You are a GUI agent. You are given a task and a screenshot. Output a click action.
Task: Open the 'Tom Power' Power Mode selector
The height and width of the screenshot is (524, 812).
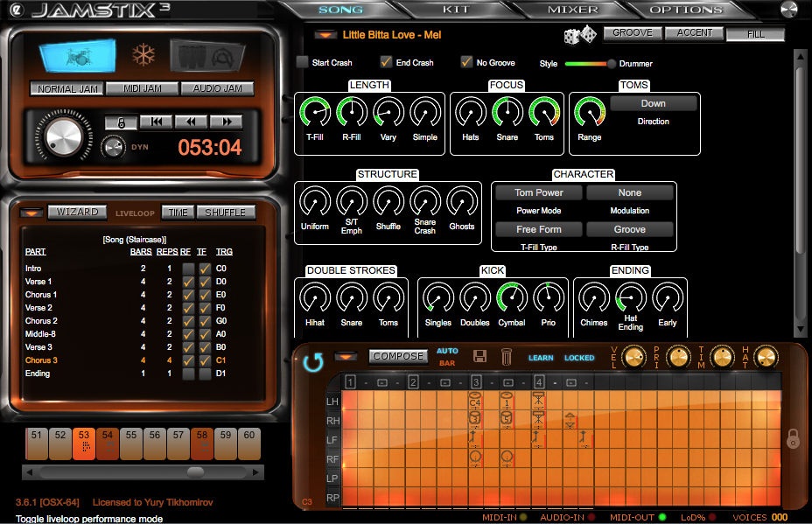[x=539, y=192]
